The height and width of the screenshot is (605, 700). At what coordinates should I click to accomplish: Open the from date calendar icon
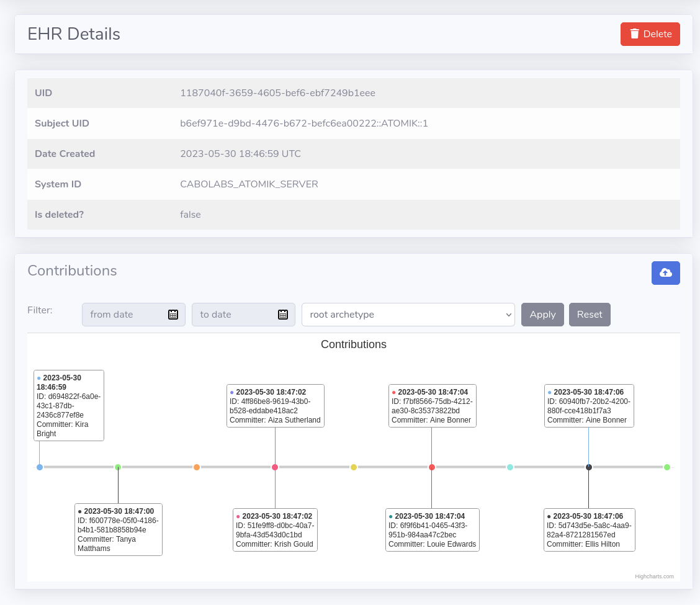coord(173,315)
